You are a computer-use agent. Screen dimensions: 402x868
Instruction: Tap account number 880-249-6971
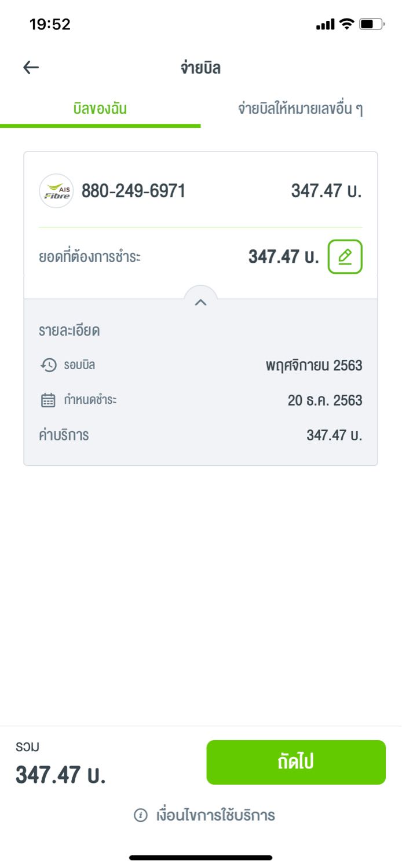[133, 191]
